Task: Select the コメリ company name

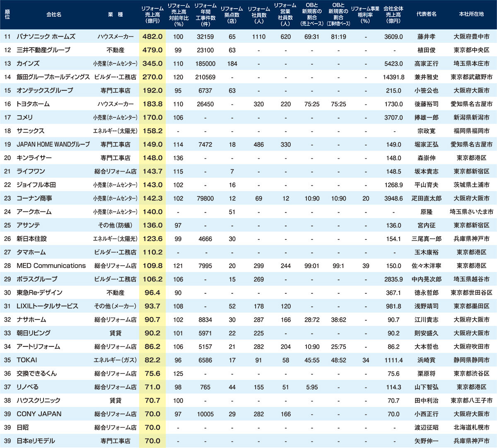Action: tap(25, 117)
